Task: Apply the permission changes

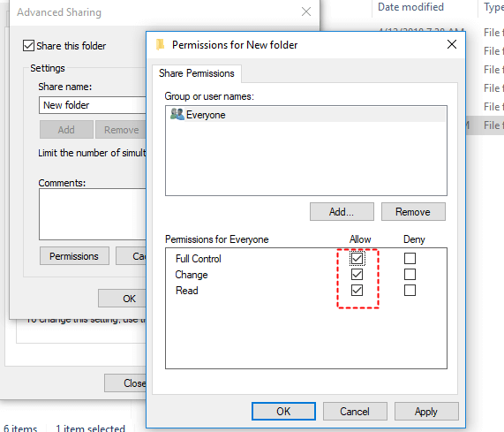Action: pyautogui.click(x=426, y=411)
